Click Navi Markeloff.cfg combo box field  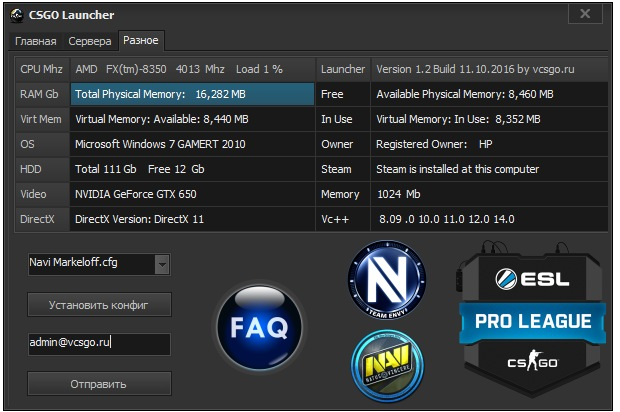coord(99,265)
